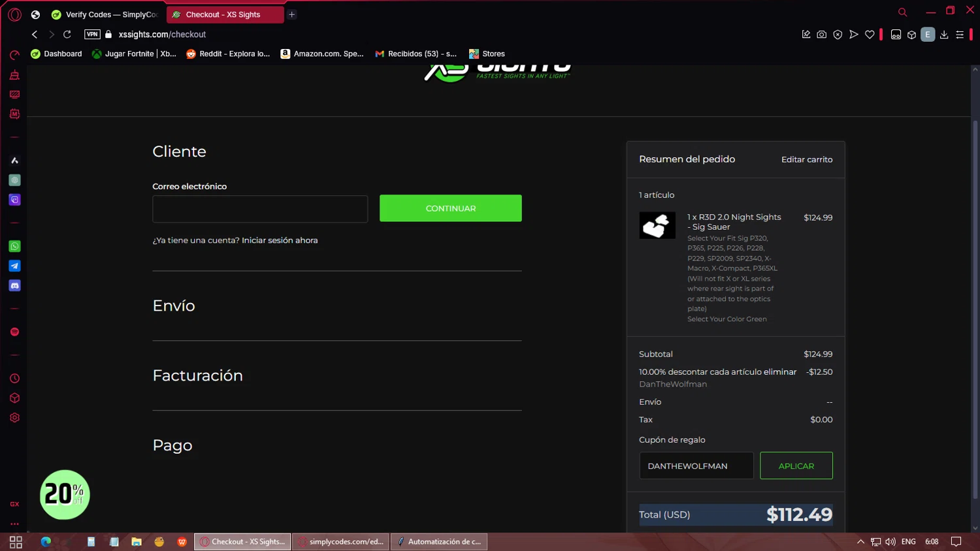Open the snapshot camera tool
This screenshot has height=551, width=980.
(822, 35)
